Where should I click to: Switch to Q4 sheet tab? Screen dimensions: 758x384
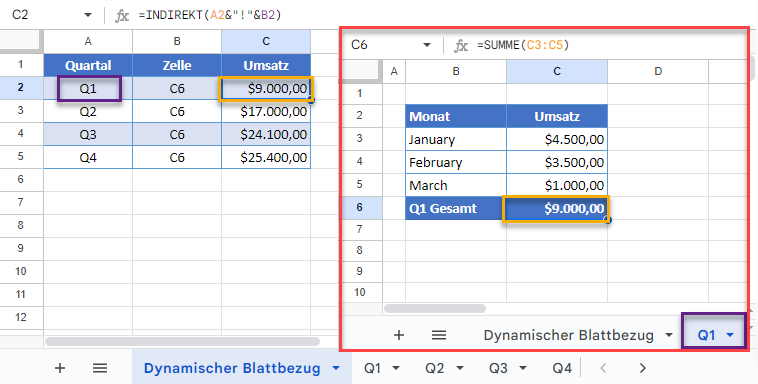562,368
